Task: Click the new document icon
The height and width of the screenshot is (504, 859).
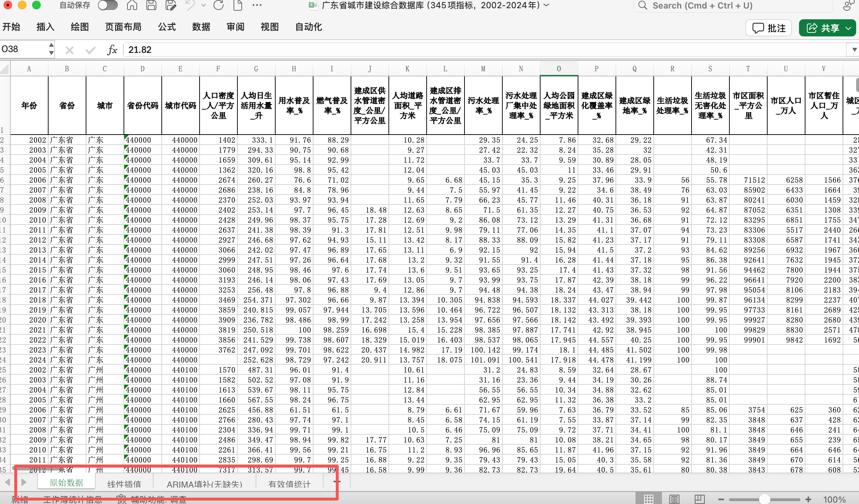Action: click(x=237, y=5)
